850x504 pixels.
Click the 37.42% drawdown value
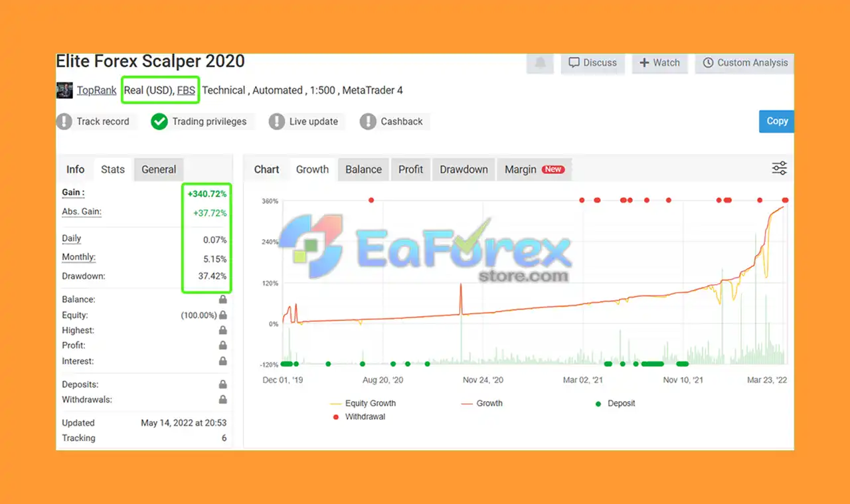point(212,276)
